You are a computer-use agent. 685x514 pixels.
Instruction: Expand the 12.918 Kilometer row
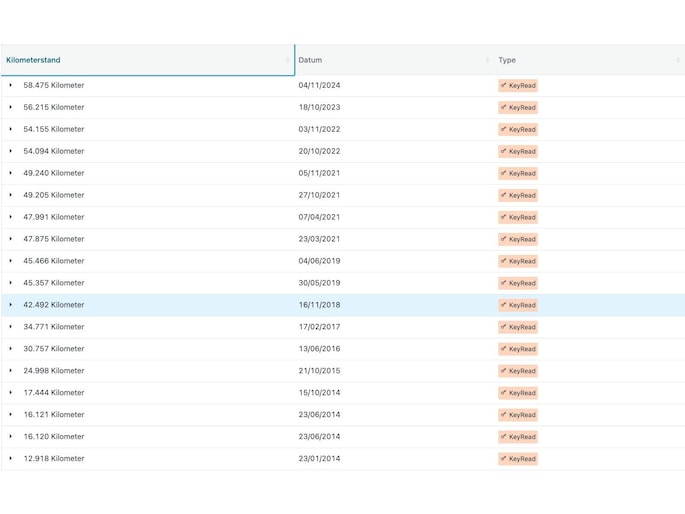[11, 459]
